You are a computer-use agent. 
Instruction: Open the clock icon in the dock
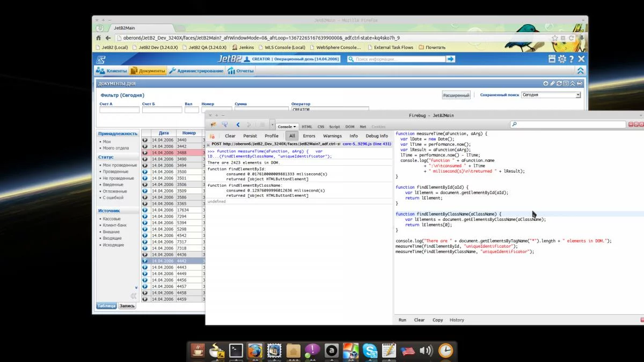[x=445, y=351]
